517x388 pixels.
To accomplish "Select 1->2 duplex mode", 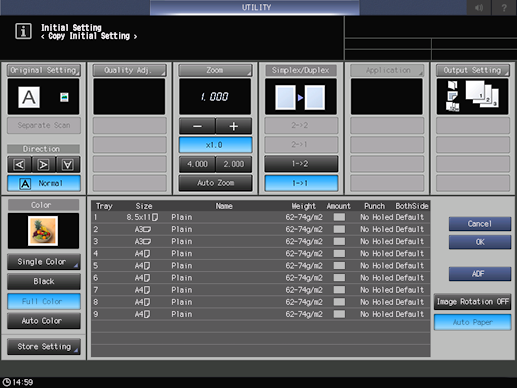I will [x=301, y=164].
